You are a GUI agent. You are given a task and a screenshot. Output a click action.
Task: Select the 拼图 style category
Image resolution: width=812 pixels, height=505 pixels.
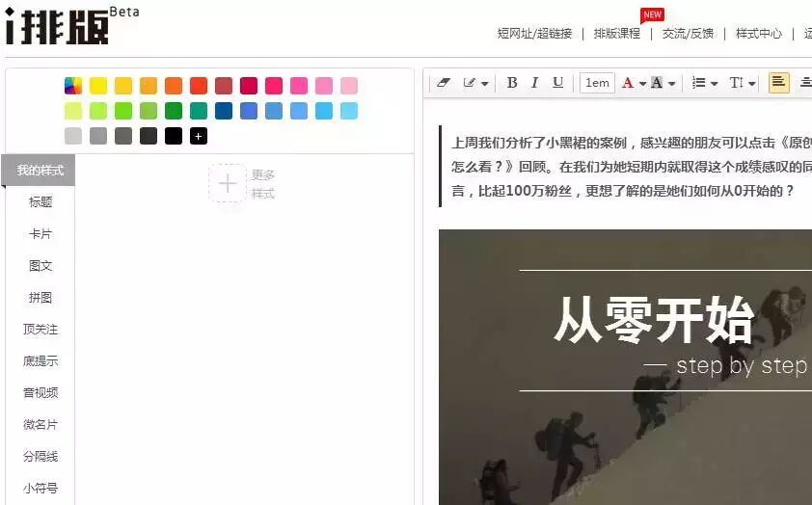41,298
